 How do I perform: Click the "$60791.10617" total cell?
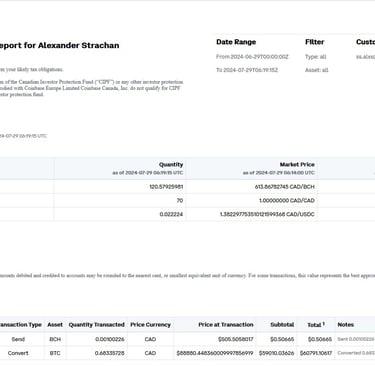tap(316, 353)
